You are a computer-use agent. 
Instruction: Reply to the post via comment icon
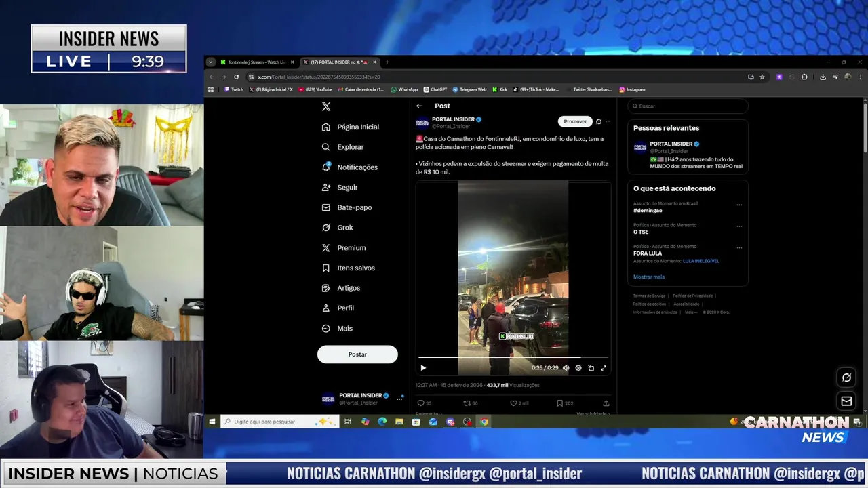click(420, 403)
